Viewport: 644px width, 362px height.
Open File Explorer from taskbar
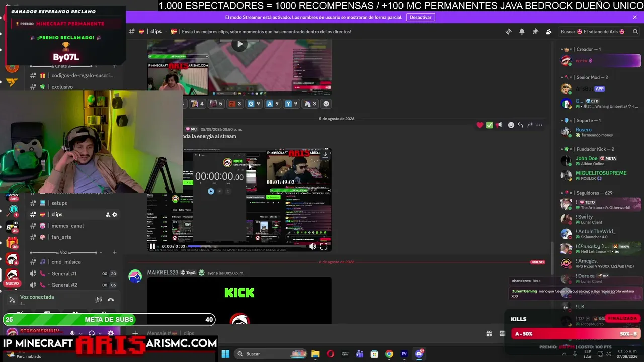point(315,354)
